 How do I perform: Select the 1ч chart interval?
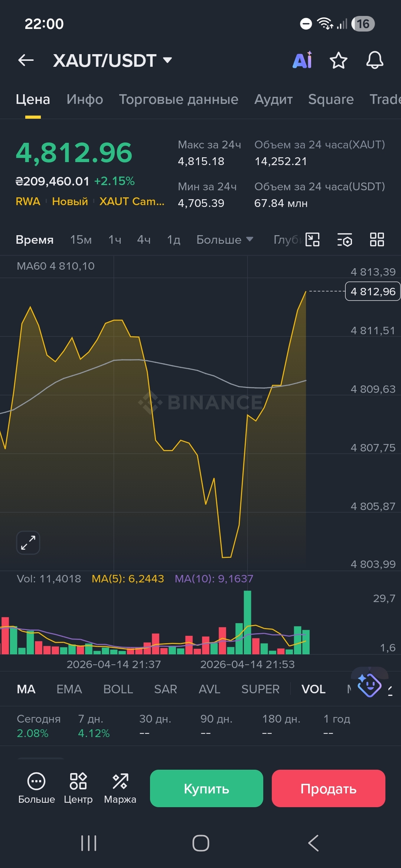tap(115, 240)
